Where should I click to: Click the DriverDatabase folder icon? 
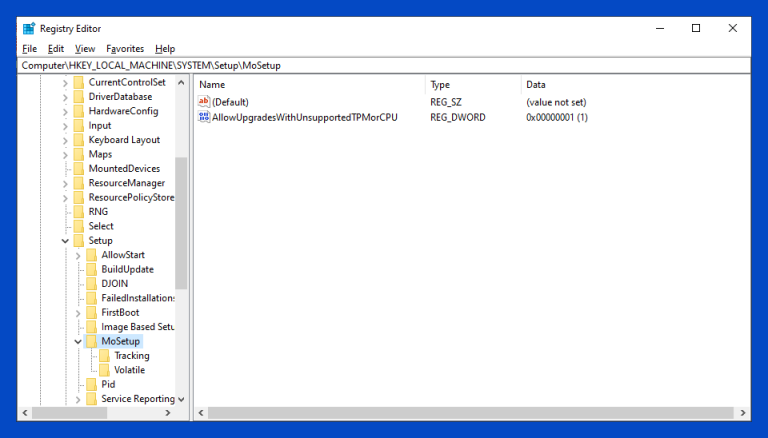[x=79, y=97]
